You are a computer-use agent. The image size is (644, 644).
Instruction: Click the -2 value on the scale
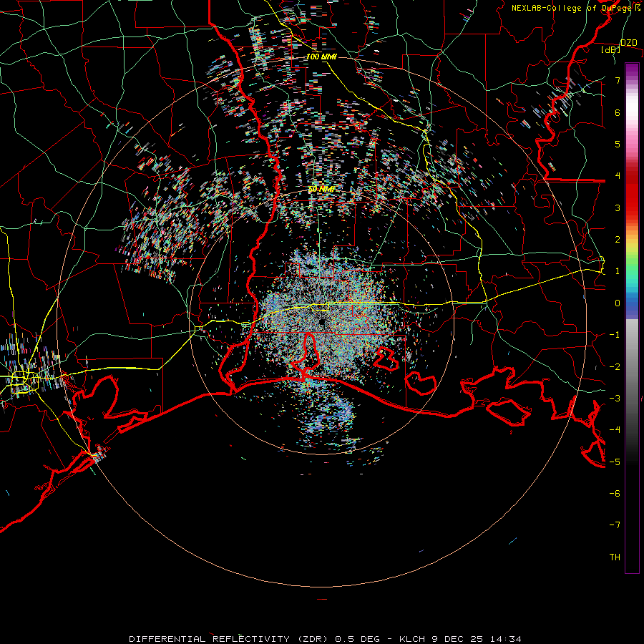click(x=615, y=366)
